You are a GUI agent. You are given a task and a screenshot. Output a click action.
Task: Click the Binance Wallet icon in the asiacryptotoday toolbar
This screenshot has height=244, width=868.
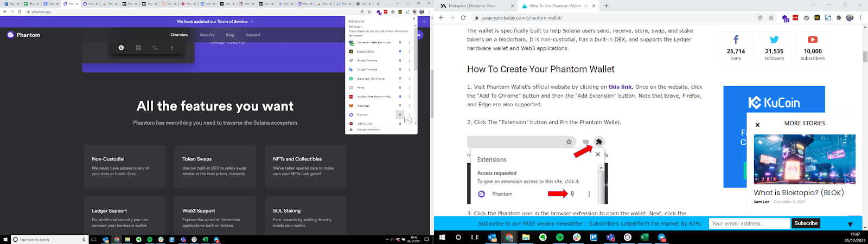(x=817, y=18)
